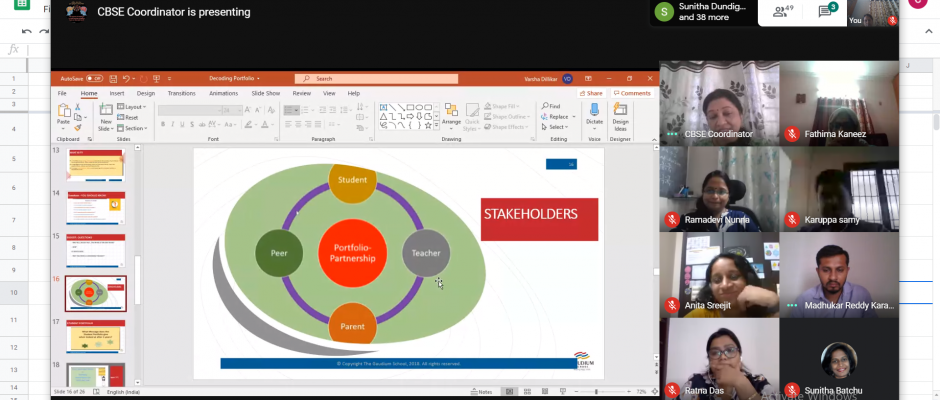Screen dimensions: 940x400
Task: Click the Clear All Formatting icon
Action: point(271,110)
